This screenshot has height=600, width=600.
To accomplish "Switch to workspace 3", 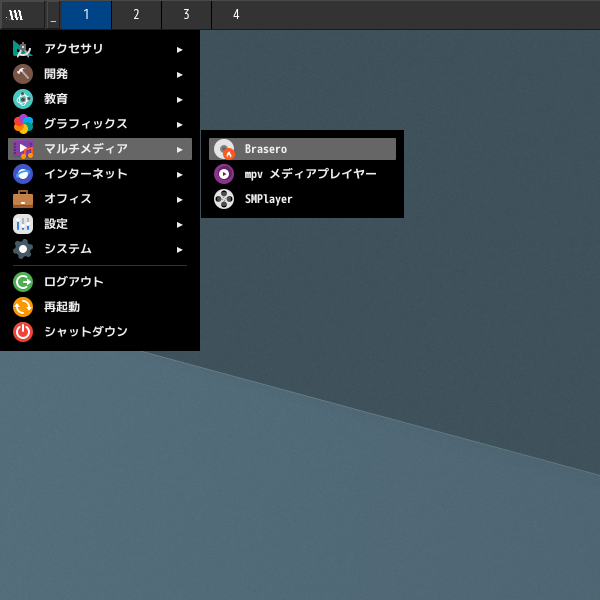I will pos(186,15).
